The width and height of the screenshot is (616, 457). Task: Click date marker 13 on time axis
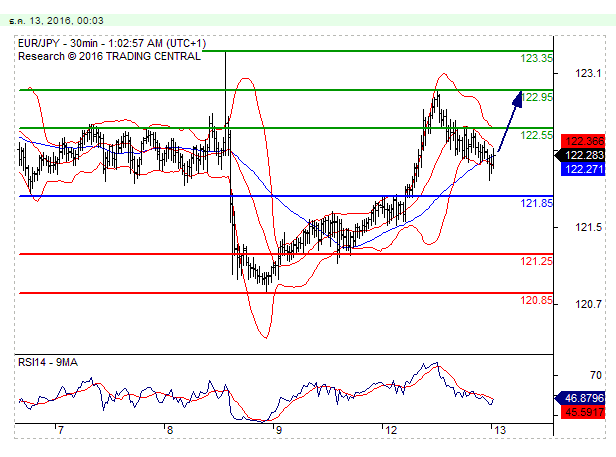pos(500,430)
